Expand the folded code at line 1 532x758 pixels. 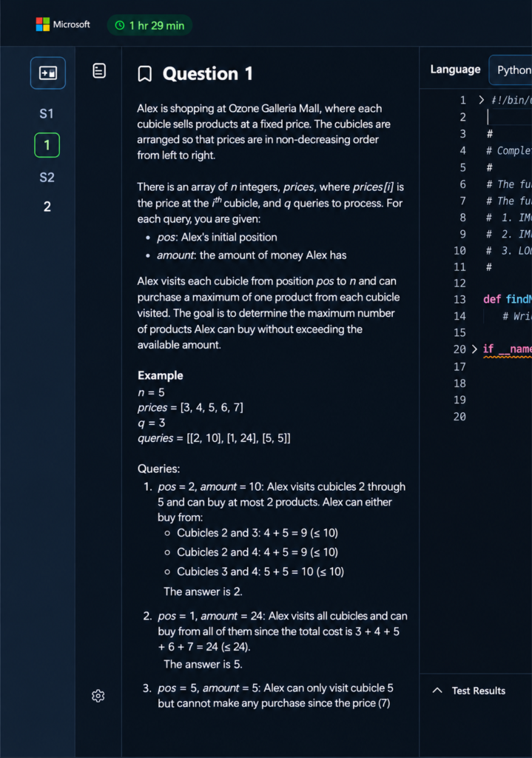481,100
